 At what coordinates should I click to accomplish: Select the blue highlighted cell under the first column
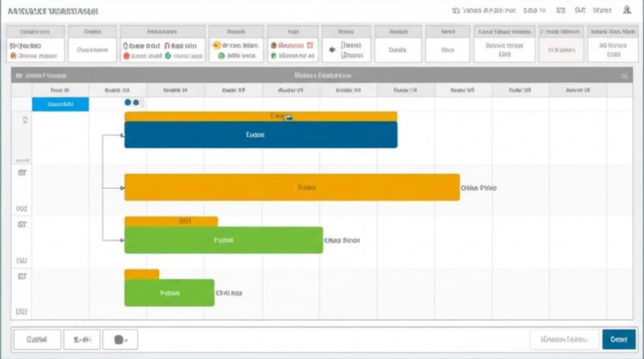[x=60, y=104]
